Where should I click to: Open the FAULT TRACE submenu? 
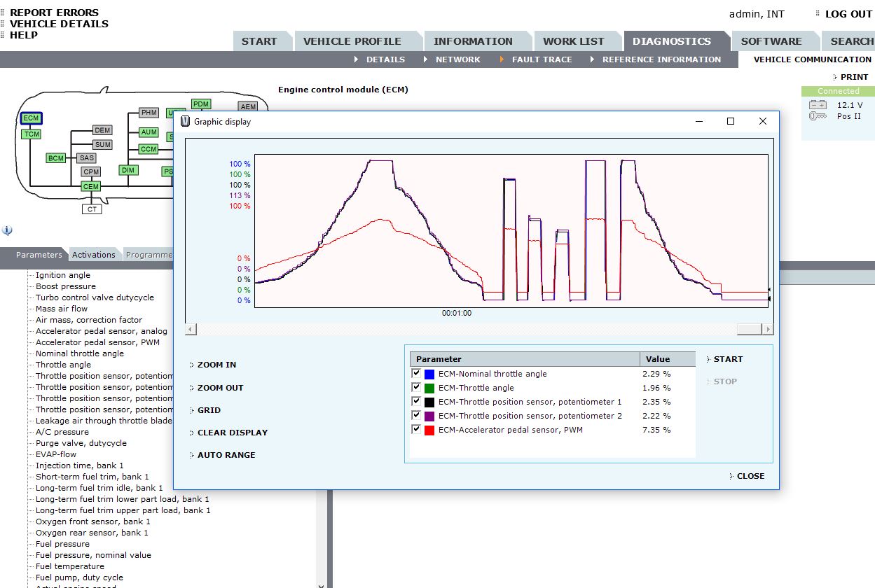[x=542, y=59]
